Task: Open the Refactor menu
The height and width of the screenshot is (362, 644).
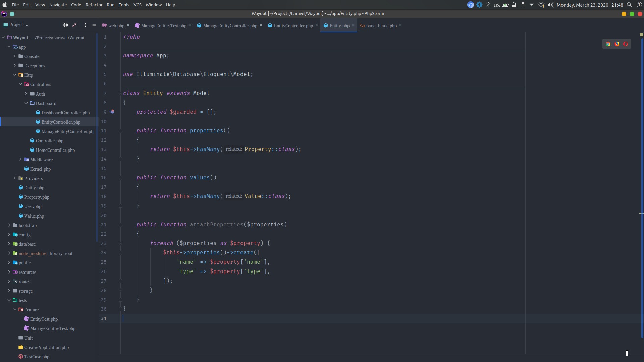Action: pyautogui.click(x=94, y=5)
